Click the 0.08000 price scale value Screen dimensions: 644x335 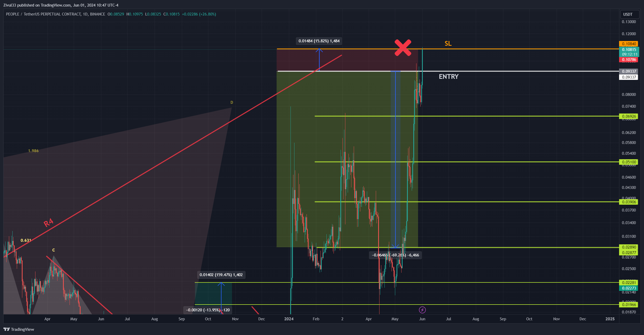pos(629,95)
